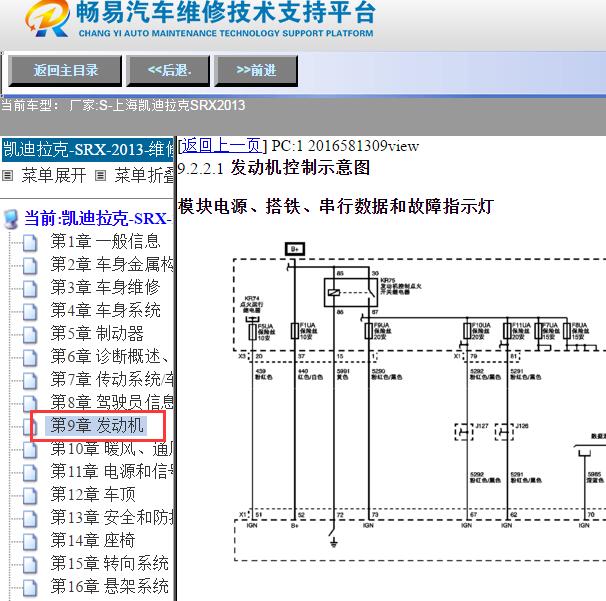Open 第7章 传动系统 chapter

(112, 380)
